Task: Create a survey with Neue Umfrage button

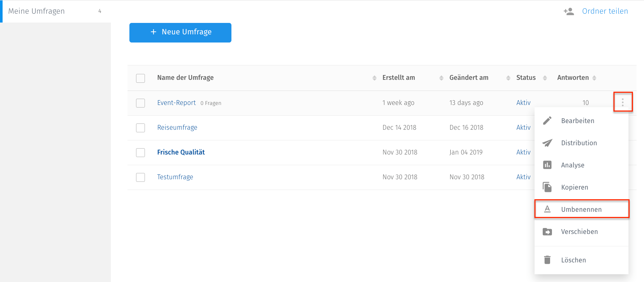Action: coord(180,33)
